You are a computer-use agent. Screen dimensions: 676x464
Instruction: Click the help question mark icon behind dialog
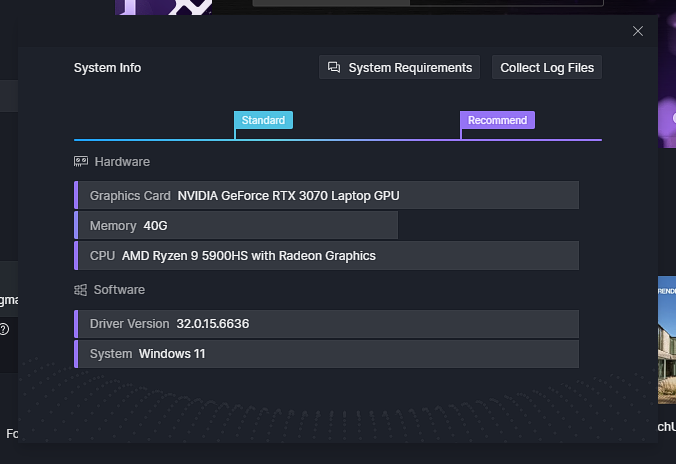pyautogui.click(x=4, y=329)
